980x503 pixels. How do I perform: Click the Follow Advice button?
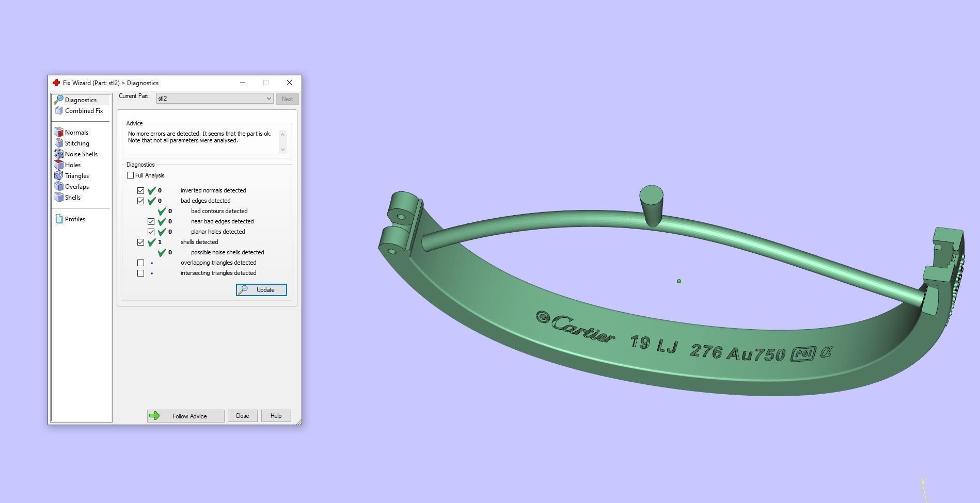click(x=186, y=416)
